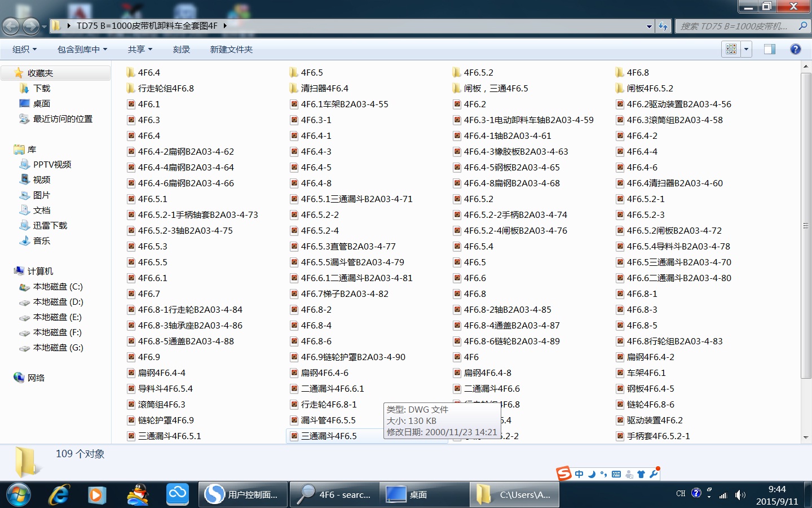The height and width of the screenshot is (508, 812).
Task: Open 本地磁盘 (F:) drive
Action: coord(58,332)
